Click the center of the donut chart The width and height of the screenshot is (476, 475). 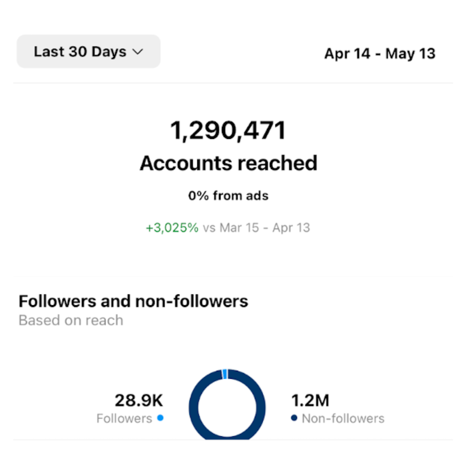point(227,408)
